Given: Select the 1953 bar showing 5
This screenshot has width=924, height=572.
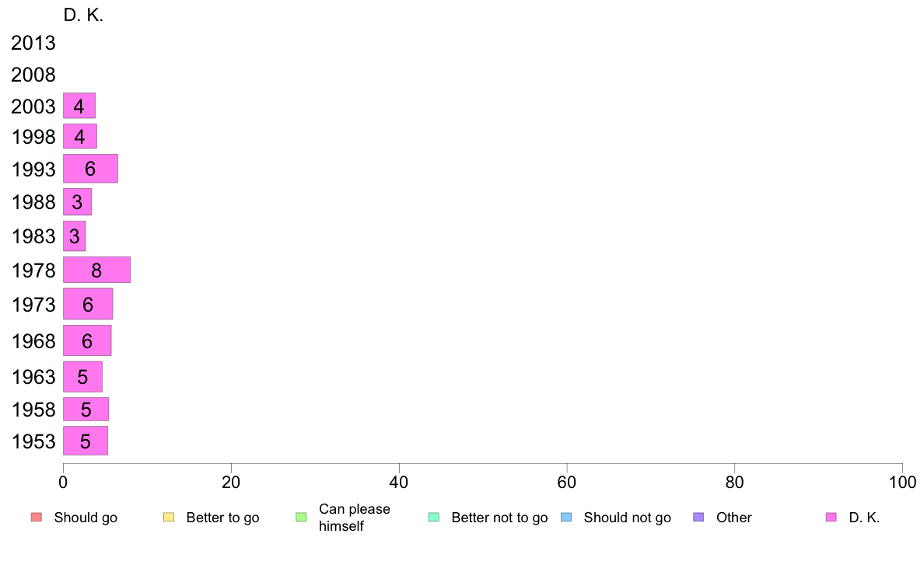Looking at the screenshot, I should pos(86,441).
